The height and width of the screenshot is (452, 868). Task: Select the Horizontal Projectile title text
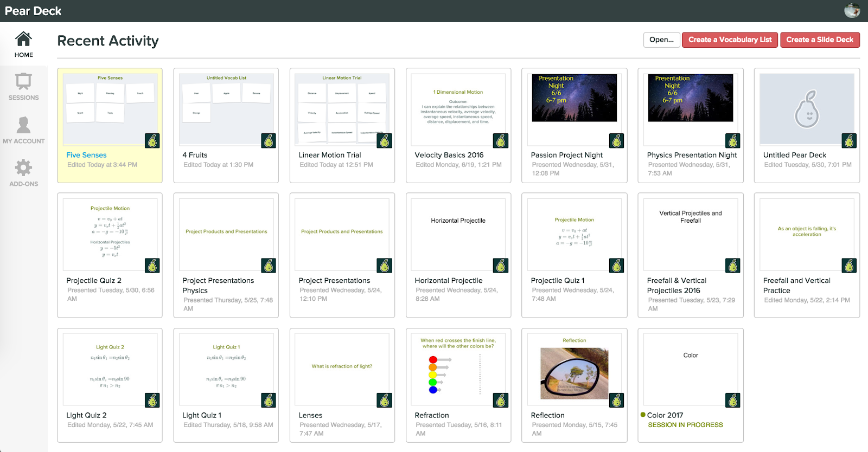pos(449,281)
